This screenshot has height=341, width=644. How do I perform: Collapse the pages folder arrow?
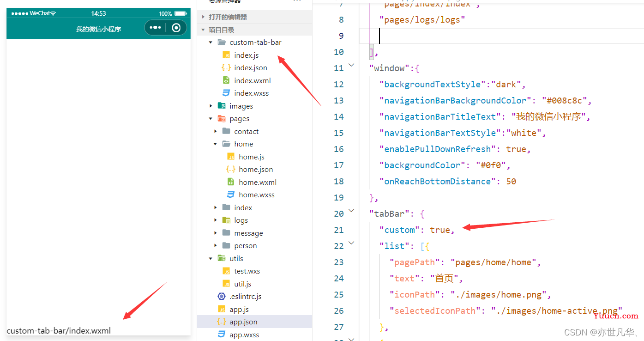(x=211, y=119)
